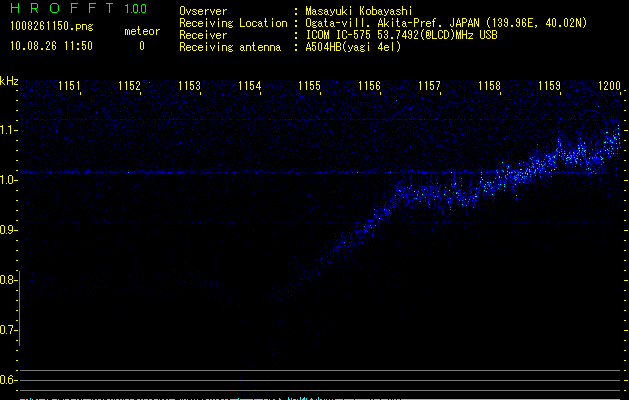Click the 0.9 frequency axis label
This screenshot has width=629, height=400.
9,230
